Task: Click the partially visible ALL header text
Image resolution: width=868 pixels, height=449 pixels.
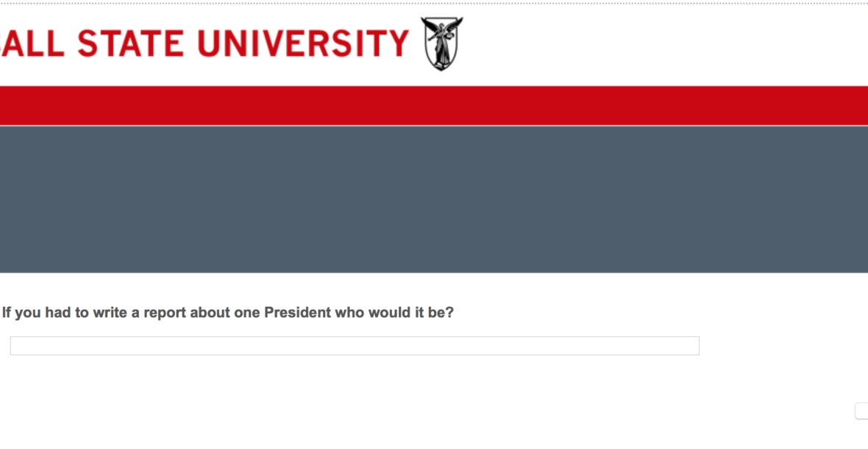Action: click(34, 43)
